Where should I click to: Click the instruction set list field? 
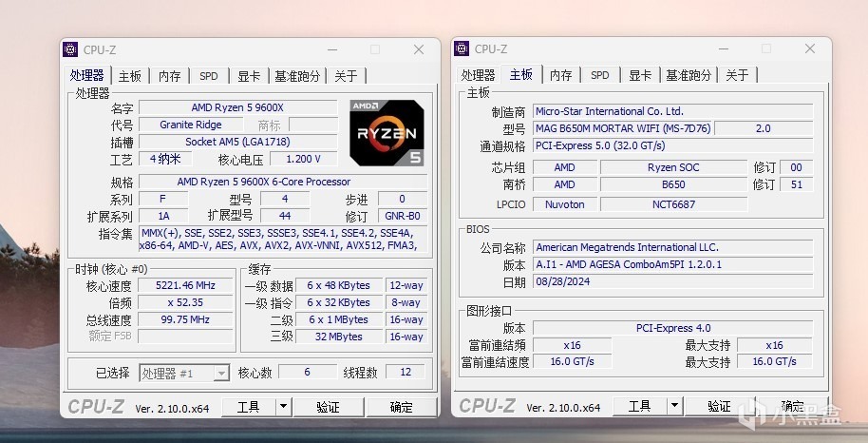click(x=283, y=239)
